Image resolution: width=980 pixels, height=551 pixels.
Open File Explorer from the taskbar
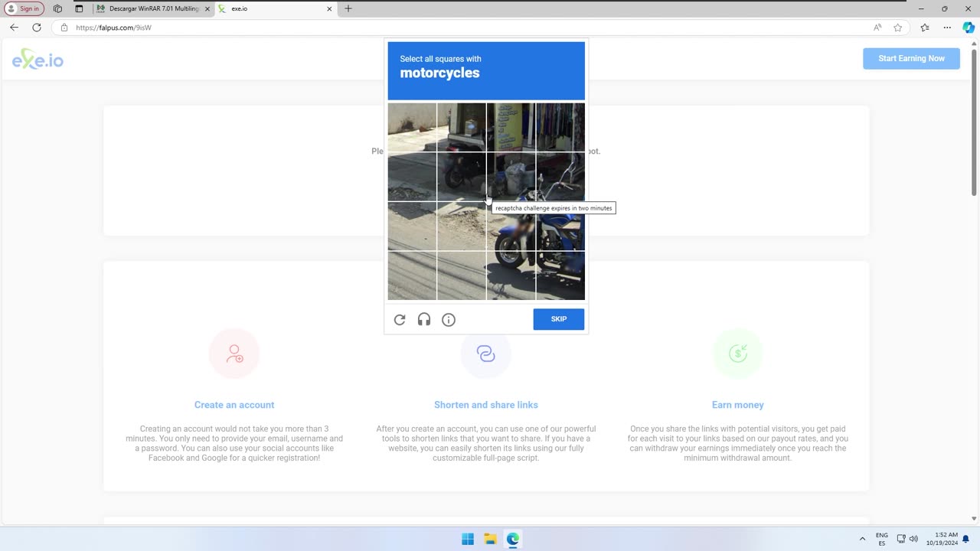490,539
